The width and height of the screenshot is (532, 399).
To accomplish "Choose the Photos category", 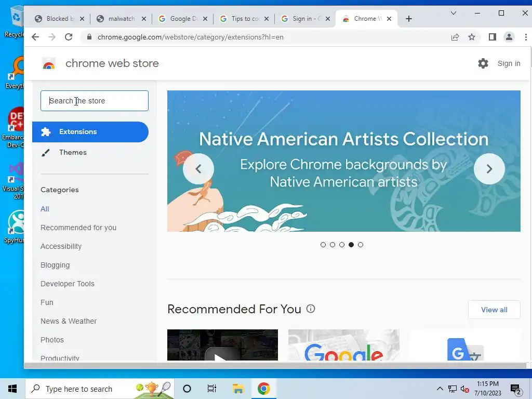I will tap(52, 340).
